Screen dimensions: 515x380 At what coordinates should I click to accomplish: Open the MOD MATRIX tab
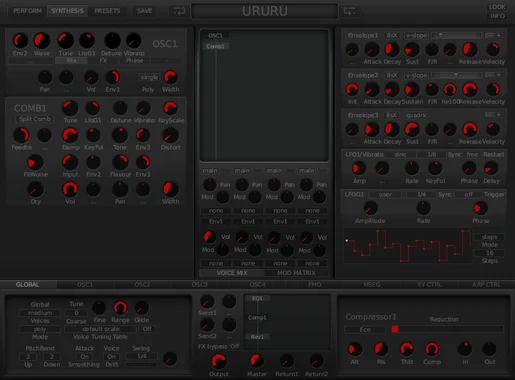(296, 273)
